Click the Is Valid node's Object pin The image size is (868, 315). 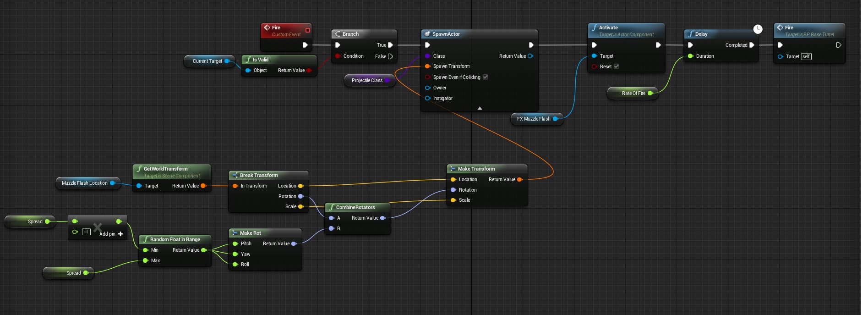click(x=248, y=70)
